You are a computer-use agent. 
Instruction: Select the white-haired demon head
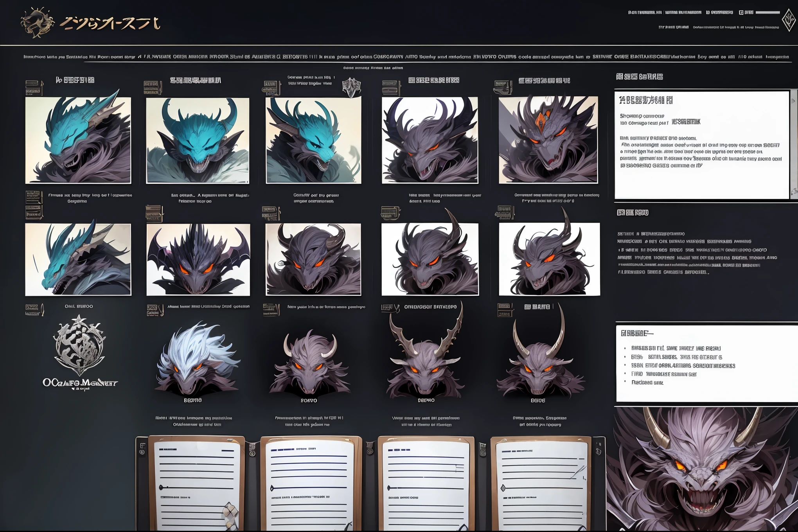coord(197,358)
